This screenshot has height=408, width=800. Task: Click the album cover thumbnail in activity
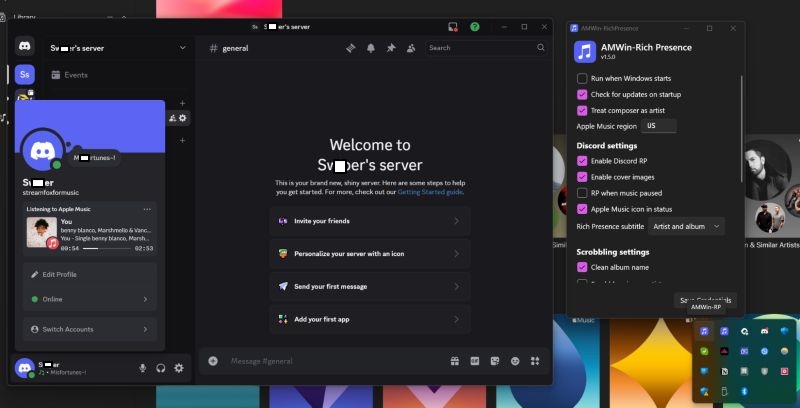tap(42, 233)
